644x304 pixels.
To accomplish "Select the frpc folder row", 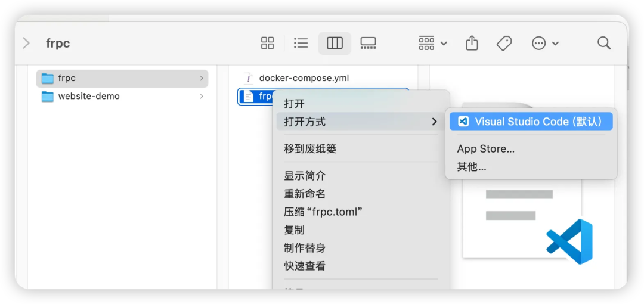I will [122, 78].
